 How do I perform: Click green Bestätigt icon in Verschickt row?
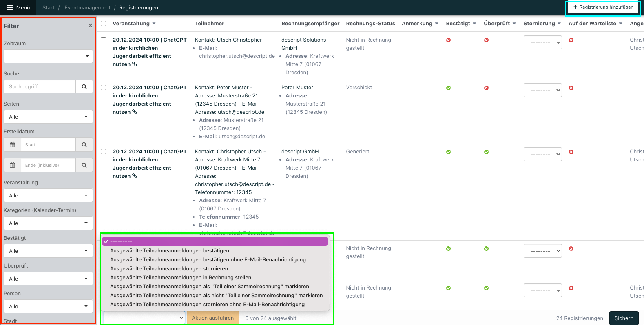448,88
